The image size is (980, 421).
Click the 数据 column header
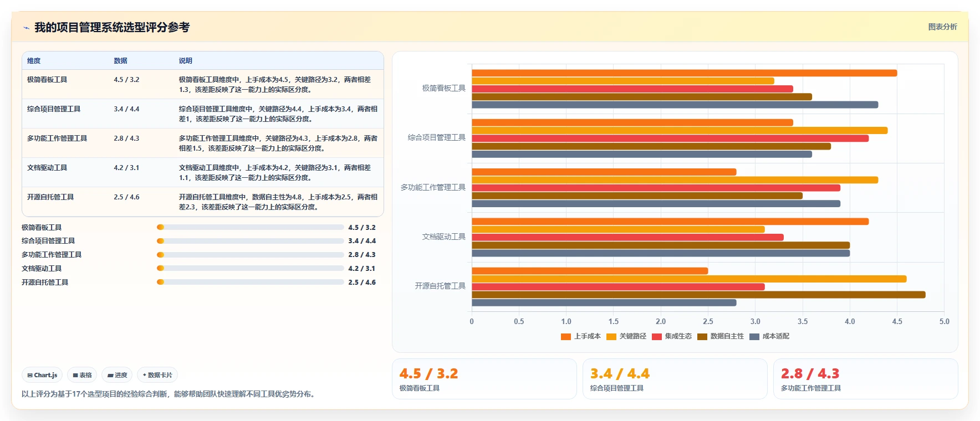(120, 61)
